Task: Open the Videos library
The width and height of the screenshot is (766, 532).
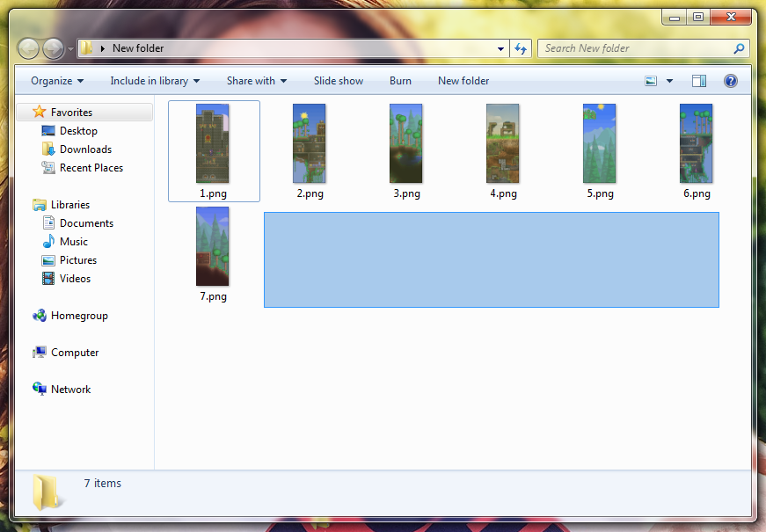Action: (x=75, y=279)
